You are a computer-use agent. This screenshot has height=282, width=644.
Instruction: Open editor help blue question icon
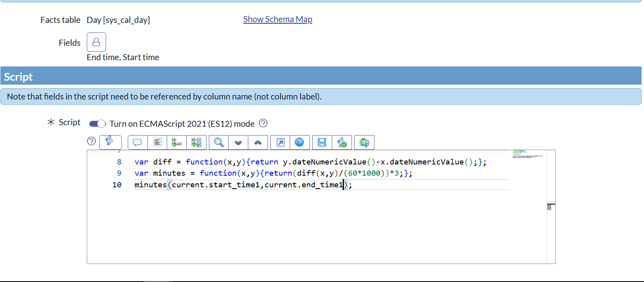(x=300, y=142)
